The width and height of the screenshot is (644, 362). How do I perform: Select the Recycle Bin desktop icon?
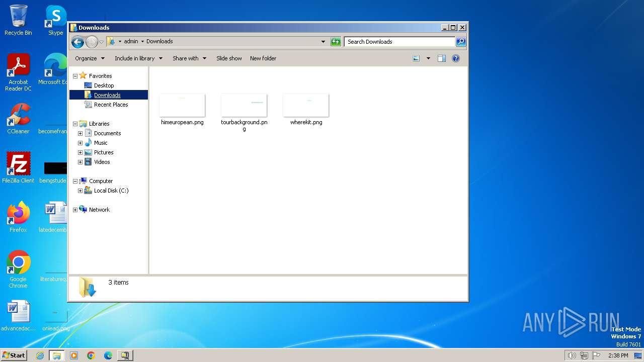click(18, 20)
